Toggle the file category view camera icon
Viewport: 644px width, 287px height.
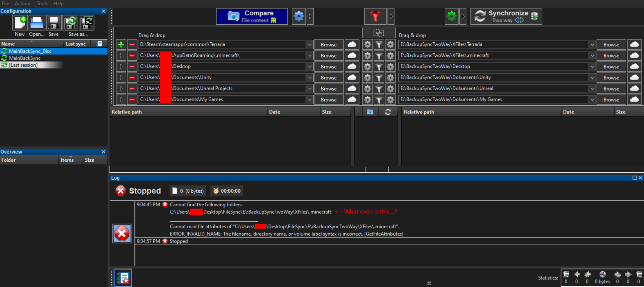[x=370, y=112]
